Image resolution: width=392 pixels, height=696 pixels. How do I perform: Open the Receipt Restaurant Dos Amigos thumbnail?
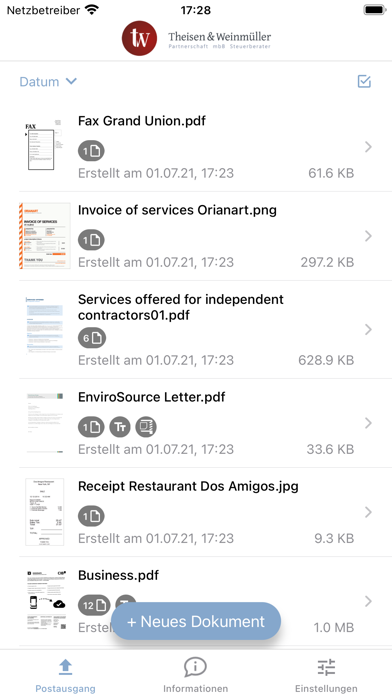(x=45, y=512)
